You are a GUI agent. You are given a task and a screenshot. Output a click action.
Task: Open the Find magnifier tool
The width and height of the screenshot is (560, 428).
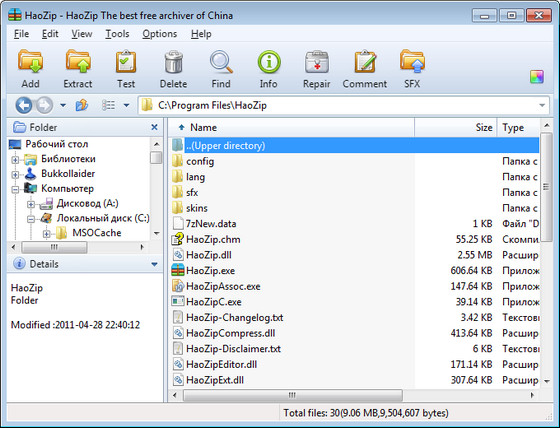(221, 62)
